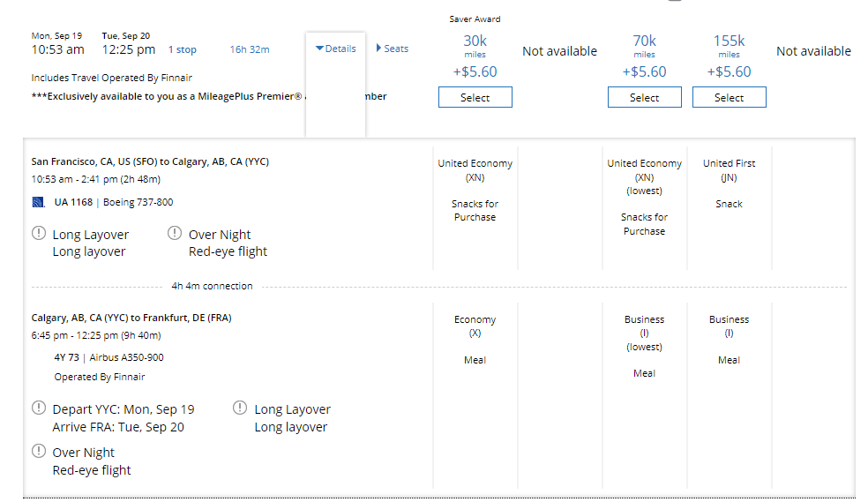The image size is (868, 502).
Task: Click the 16h 32m total duration
Action: point(250,49)
